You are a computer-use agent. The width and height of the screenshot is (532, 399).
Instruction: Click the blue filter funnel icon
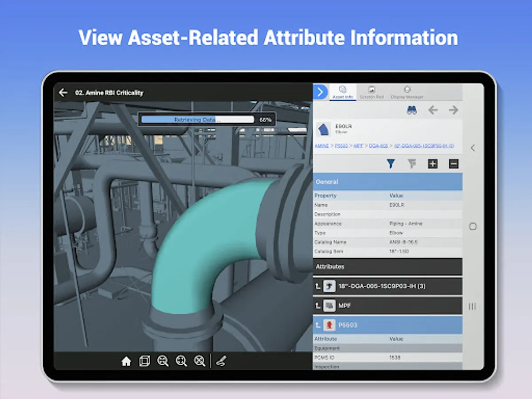[x=391, y=164]
